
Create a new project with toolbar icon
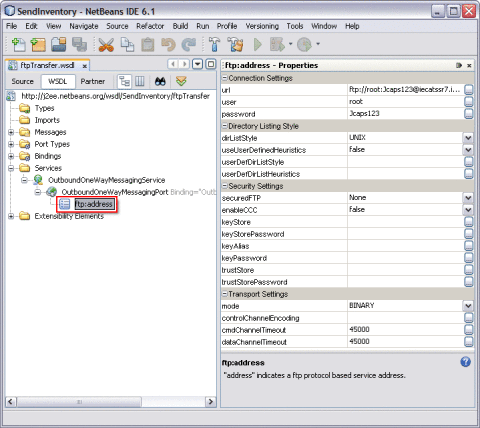(x=38, y=44)
